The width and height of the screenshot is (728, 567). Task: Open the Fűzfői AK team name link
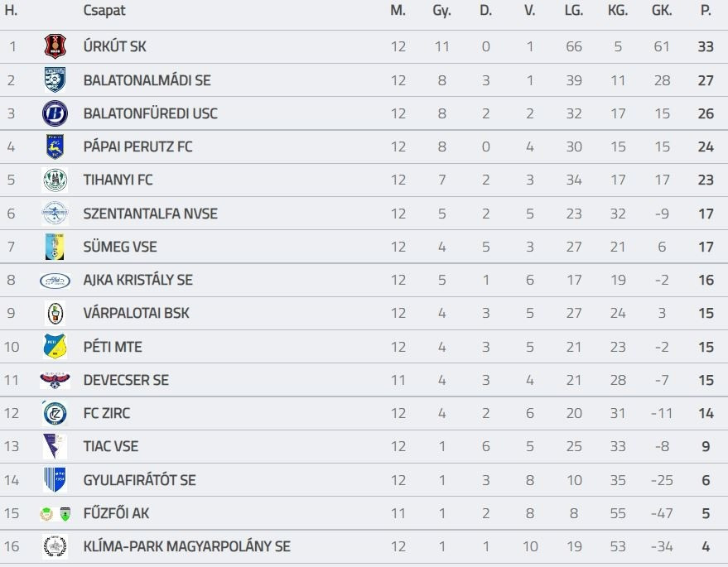click(116, 513)
